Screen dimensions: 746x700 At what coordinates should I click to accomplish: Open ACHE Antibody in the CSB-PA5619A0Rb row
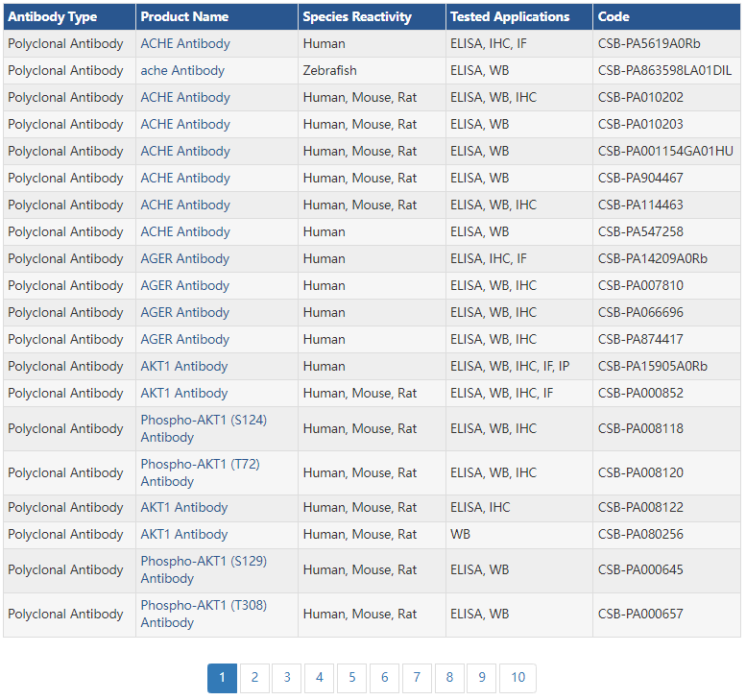pyautogui.click(x=185, y=44)
